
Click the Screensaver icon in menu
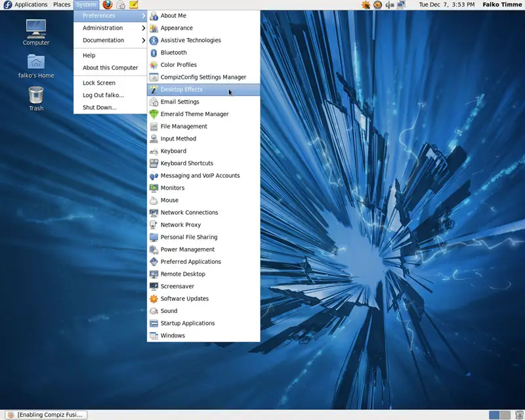pyautogui.click(x=154, y=286)
